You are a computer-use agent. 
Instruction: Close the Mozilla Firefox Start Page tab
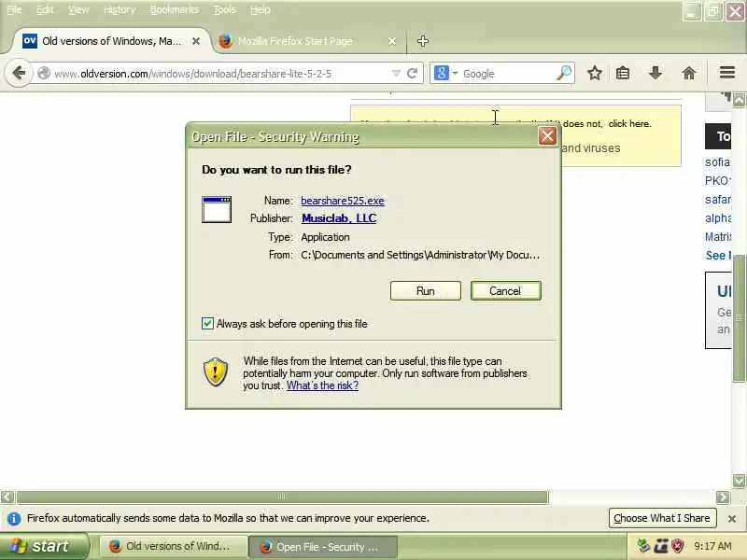392,41
